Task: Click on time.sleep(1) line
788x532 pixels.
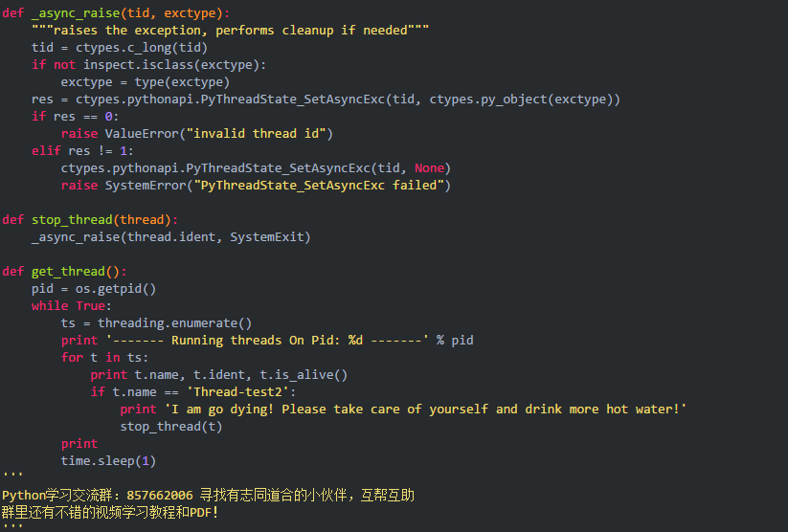Action: coord(108,460)
